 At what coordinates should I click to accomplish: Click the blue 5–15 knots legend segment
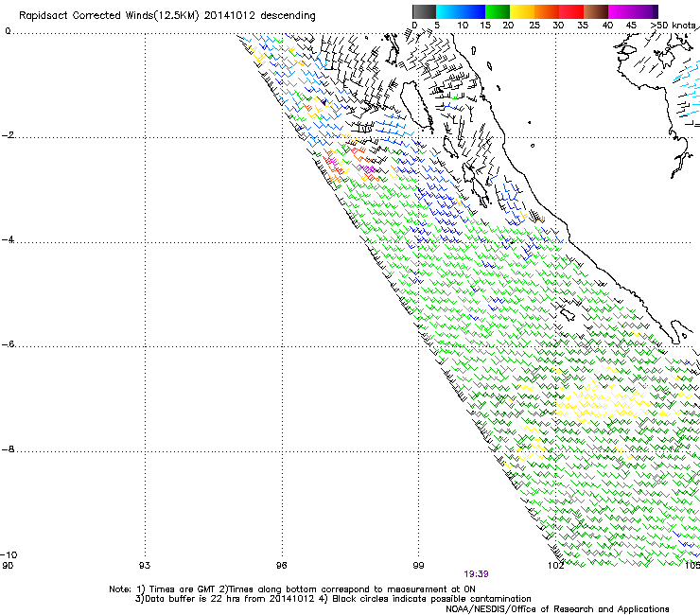(x=461, y=11)
